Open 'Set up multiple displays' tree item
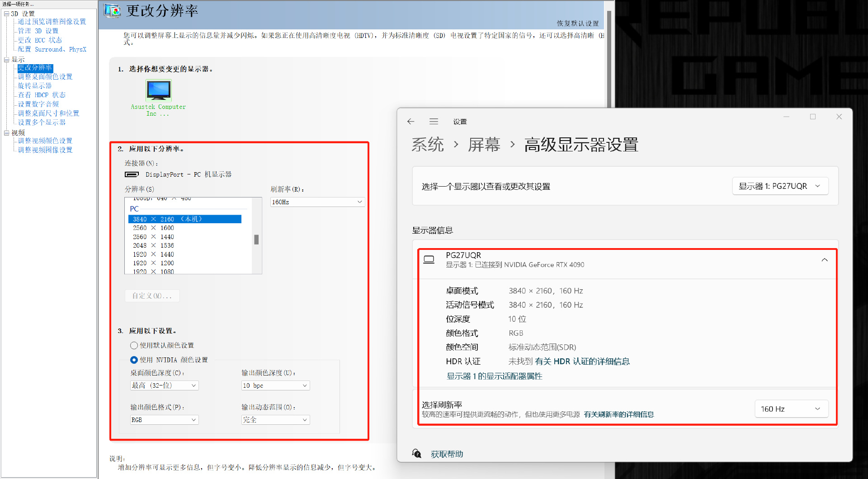Image resolution: width=868 pixels, height=479 pixels. (x=42, y=122)
